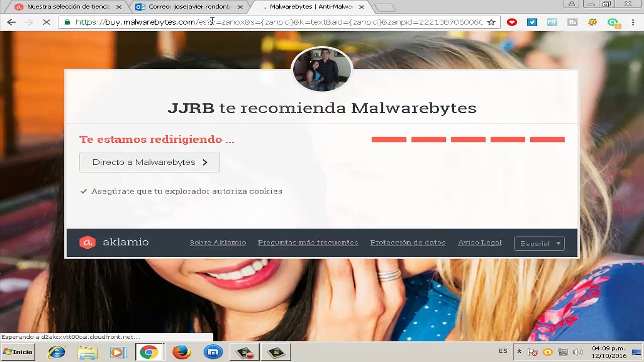
Task: Open the orange SQ extension icon
Action: click(592, 22)
